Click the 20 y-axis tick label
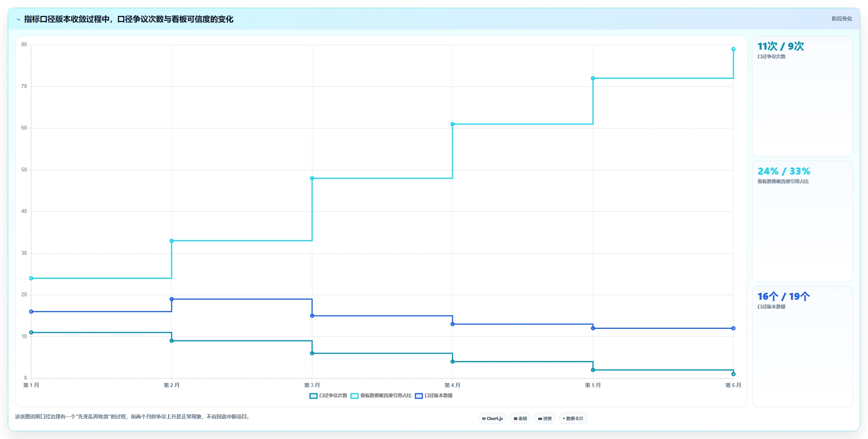Screen dimensions: 868x439 (x=24, y=295)
